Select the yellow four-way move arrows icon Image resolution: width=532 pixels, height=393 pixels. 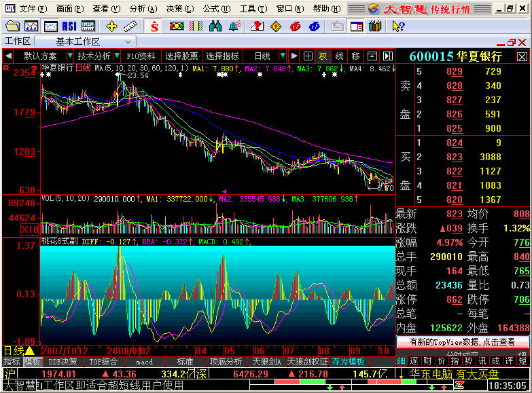click(111, 26)
